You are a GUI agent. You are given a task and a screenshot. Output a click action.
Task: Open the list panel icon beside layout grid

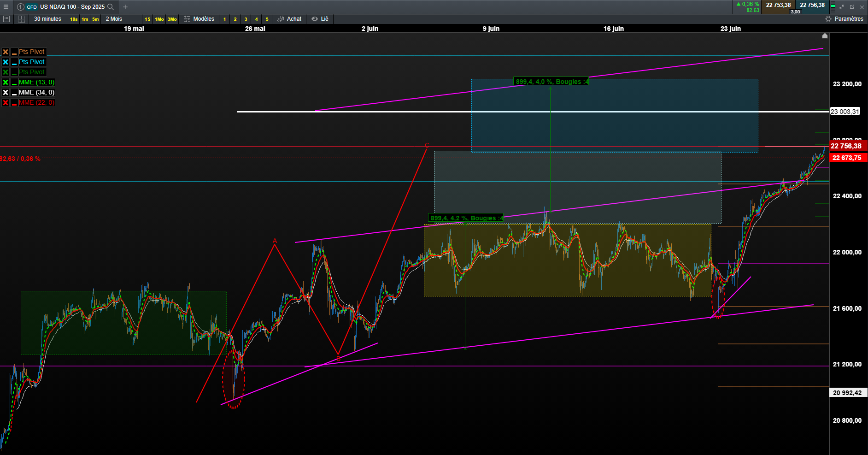click(x=6, y=19)
